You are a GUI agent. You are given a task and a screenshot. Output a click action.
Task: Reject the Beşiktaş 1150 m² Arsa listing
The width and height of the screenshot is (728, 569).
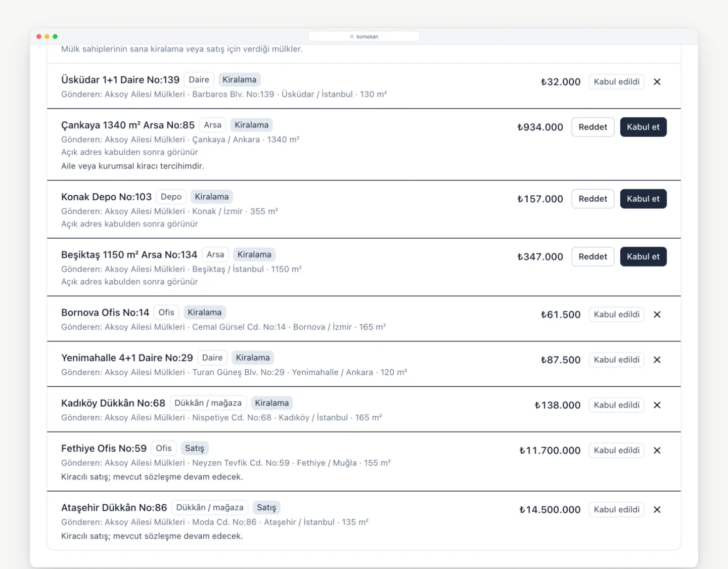tap(593, 256)
